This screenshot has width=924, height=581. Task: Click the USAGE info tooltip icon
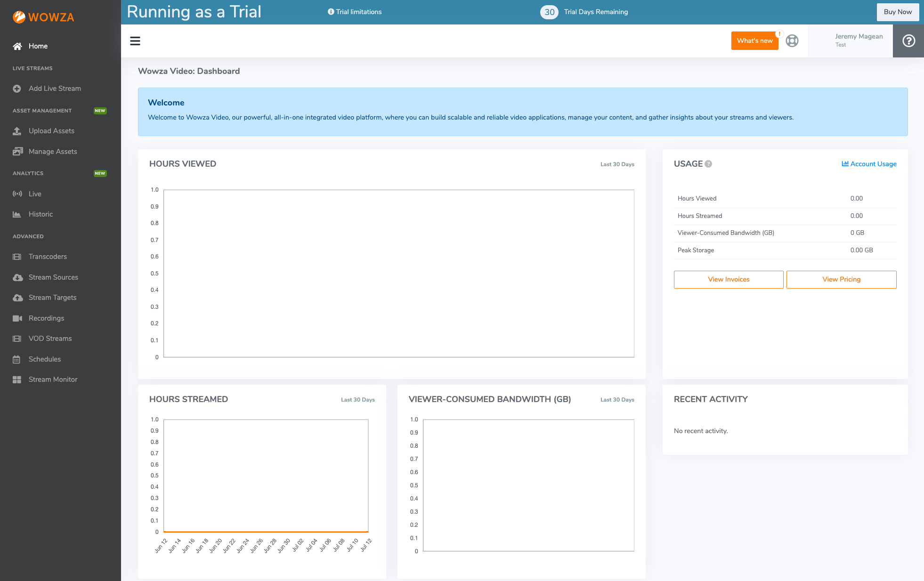pyautogui.click(x=708, y=164)
